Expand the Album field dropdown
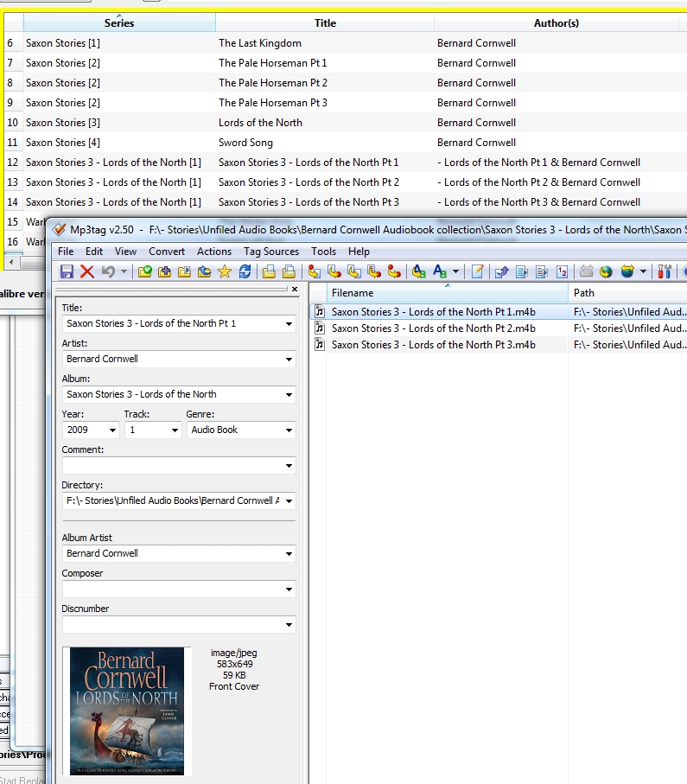This screenshot has height=784, width=687. coord(289,395)
